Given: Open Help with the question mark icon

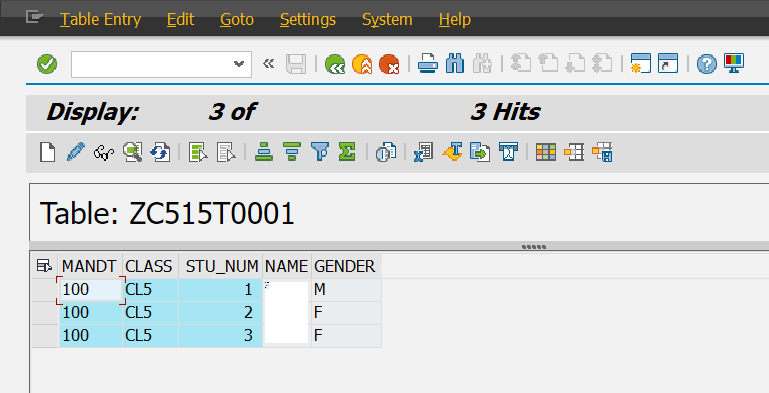Looking at the screenshot, I should point(707,64).
